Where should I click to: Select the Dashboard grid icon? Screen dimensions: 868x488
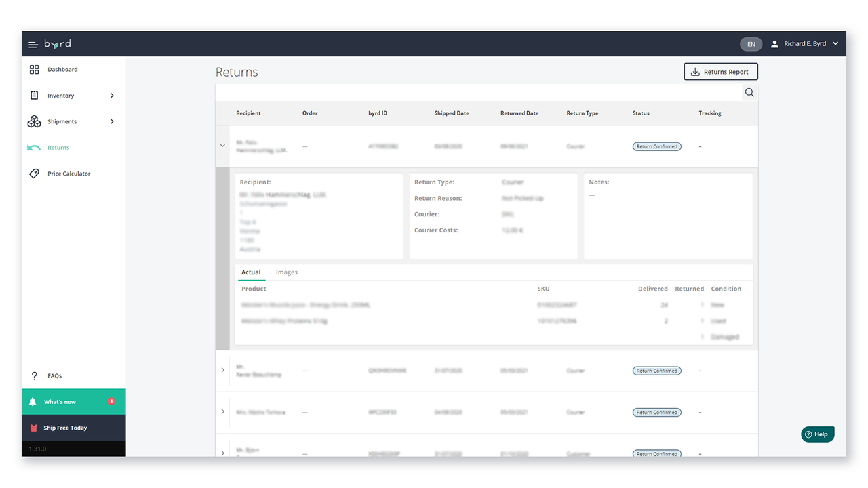click(35, 68)
